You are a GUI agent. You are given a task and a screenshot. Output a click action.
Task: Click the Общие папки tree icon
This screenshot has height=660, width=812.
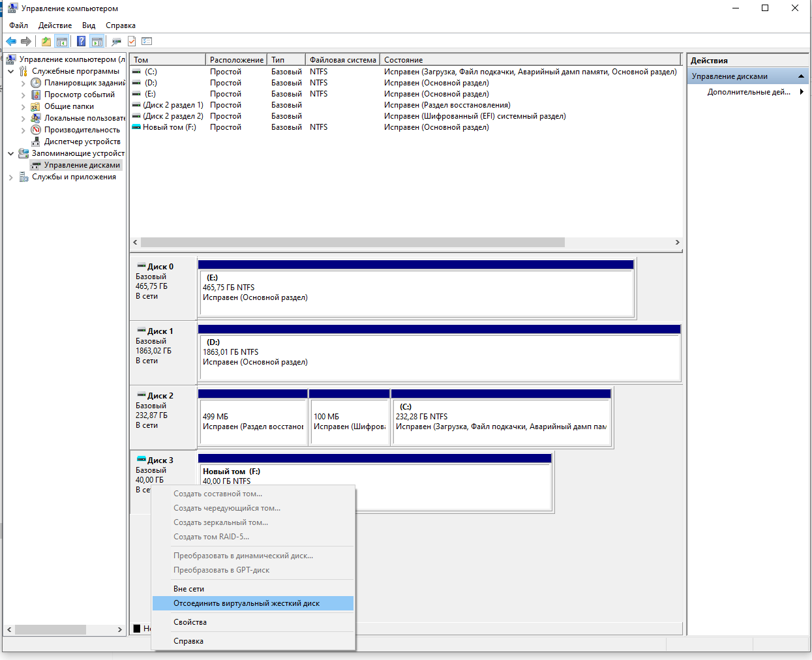(36, 106)
